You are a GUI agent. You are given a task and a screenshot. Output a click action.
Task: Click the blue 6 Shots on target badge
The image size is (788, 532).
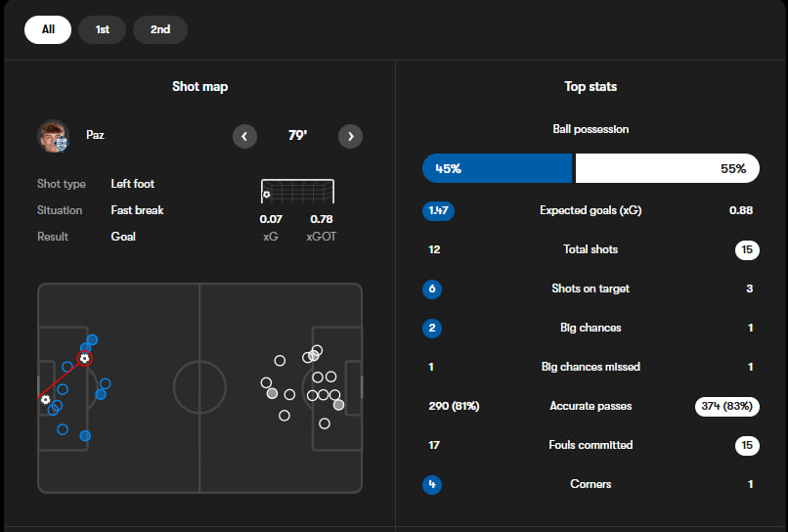click(432, 288)
